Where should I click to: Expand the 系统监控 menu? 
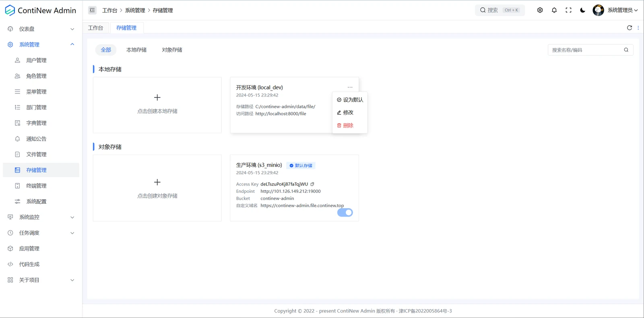41,217
